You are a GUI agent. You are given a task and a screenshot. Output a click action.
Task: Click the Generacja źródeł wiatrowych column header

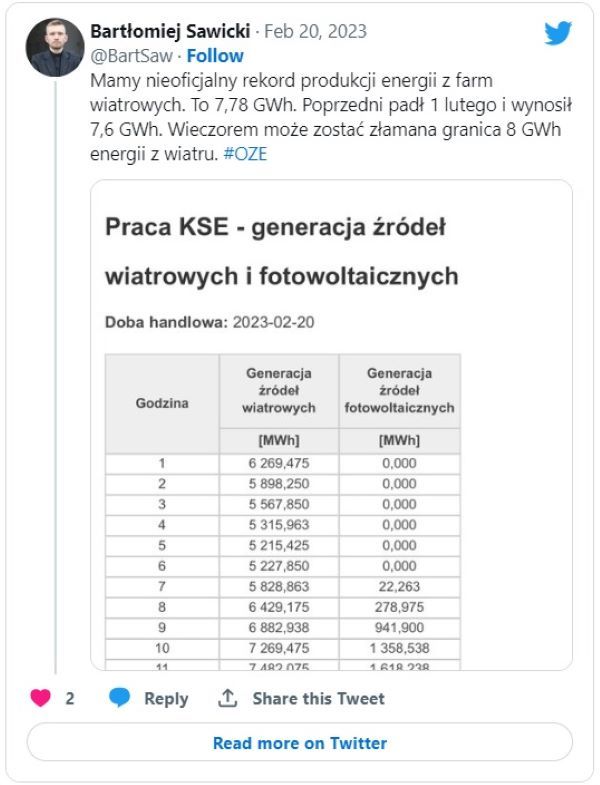pyautogui.click(x=279, y=390)
